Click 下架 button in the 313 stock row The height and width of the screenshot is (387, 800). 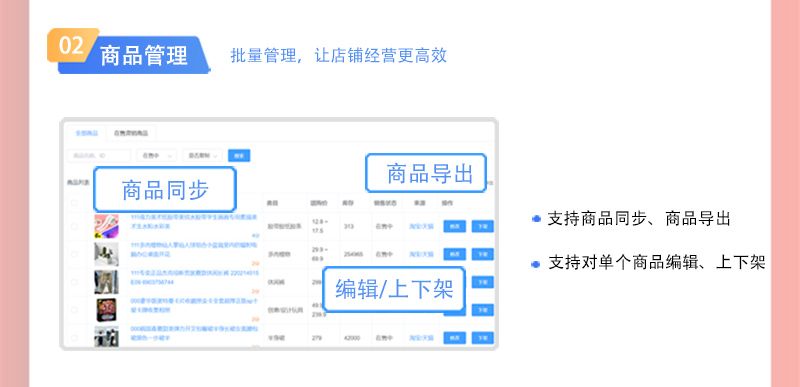coord(483,226)
